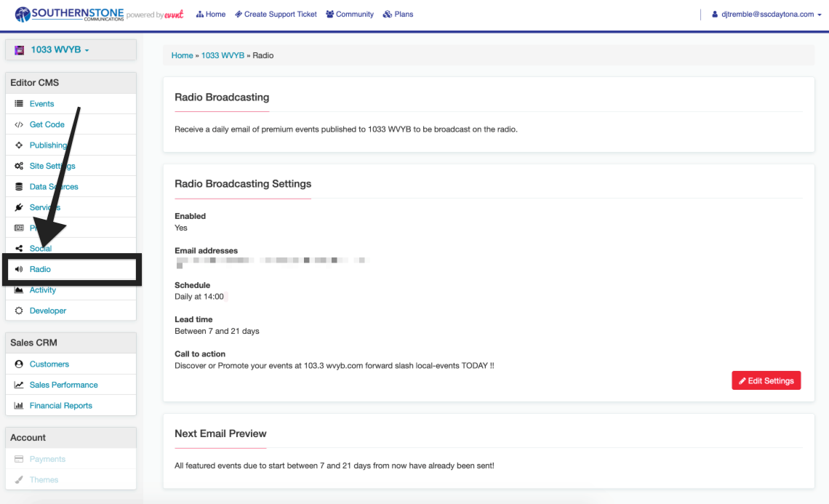Open Plans in the top navigation
This screenshot has height=504, width=829.
pyautogui.click(x=398, y=15)
